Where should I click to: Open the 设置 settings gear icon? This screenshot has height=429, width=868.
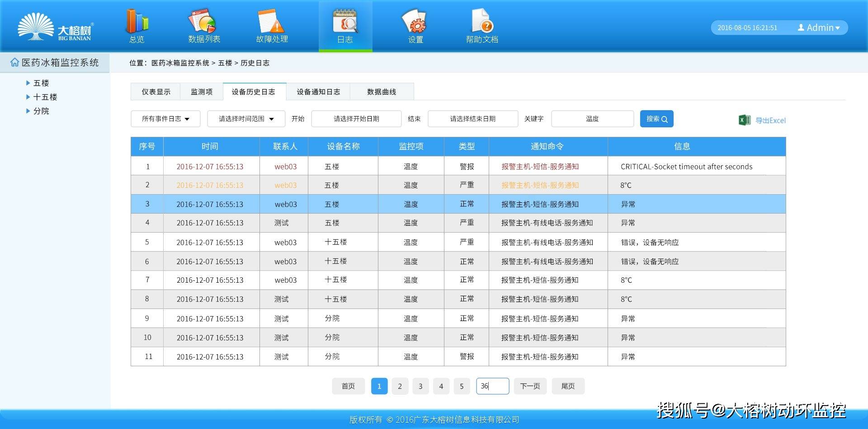(414, 21)
